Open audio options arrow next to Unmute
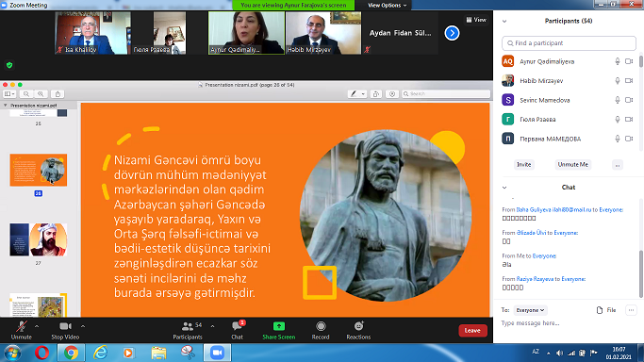This screenshot has width=644, height=362. coord(37,327)
